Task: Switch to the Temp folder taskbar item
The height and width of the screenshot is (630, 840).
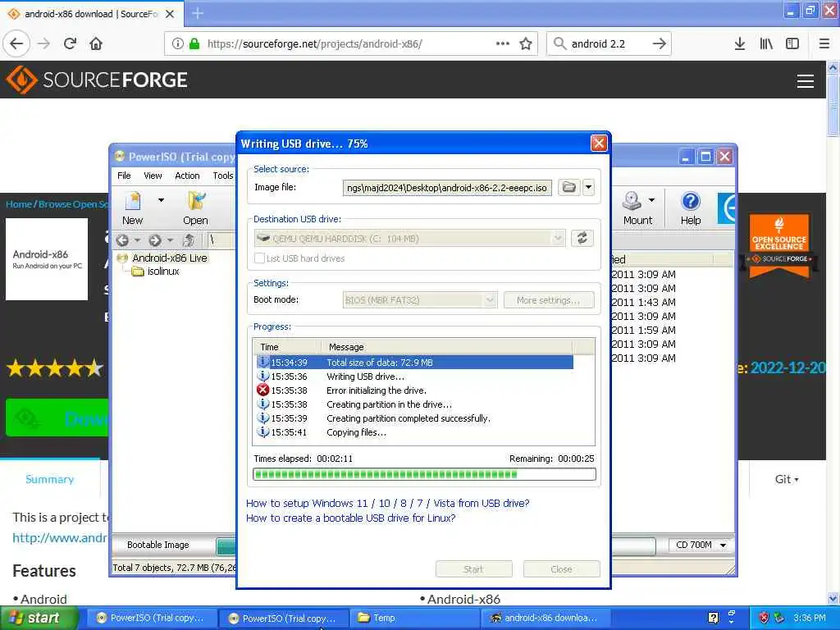Action: point(415,618)
